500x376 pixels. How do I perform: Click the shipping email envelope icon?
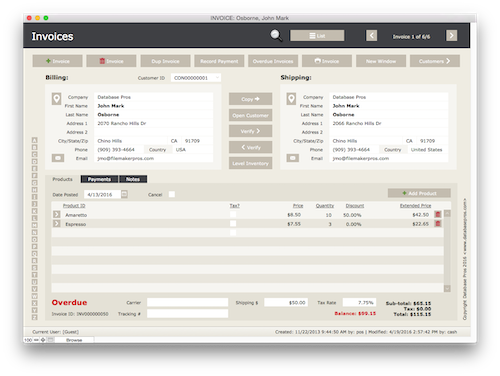[293, 158]
